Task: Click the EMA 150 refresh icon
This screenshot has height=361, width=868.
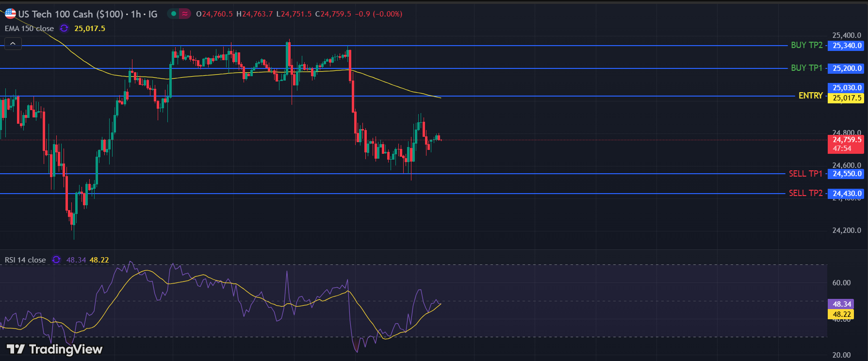Action: click(64, 29)
